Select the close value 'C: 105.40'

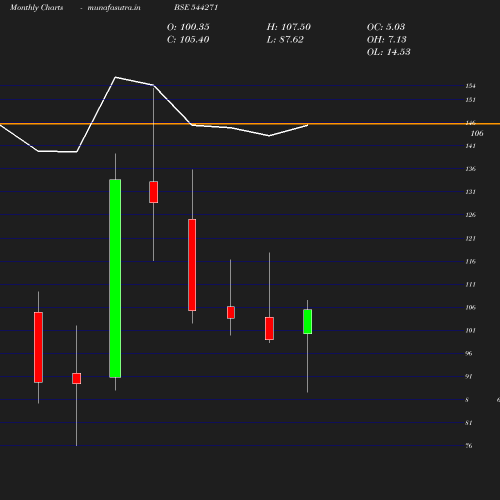click(188, 39)
